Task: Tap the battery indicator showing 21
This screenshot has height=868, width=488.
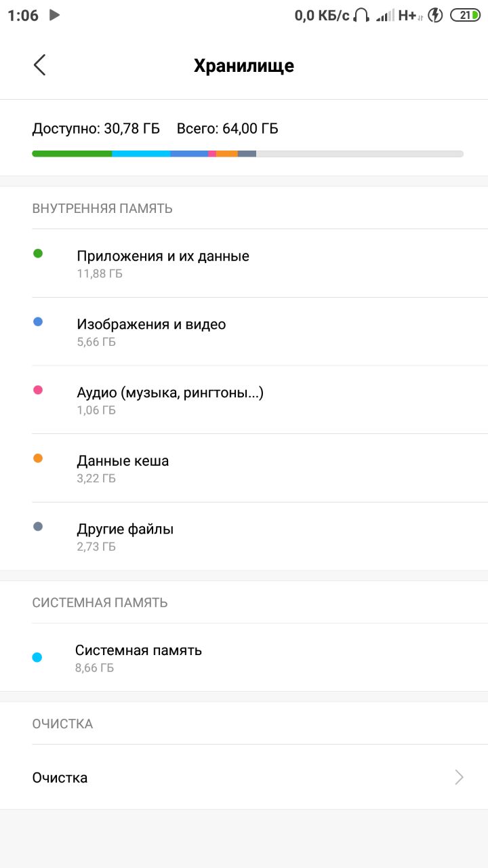Action: pyautogui.click(x=466, y=15)
